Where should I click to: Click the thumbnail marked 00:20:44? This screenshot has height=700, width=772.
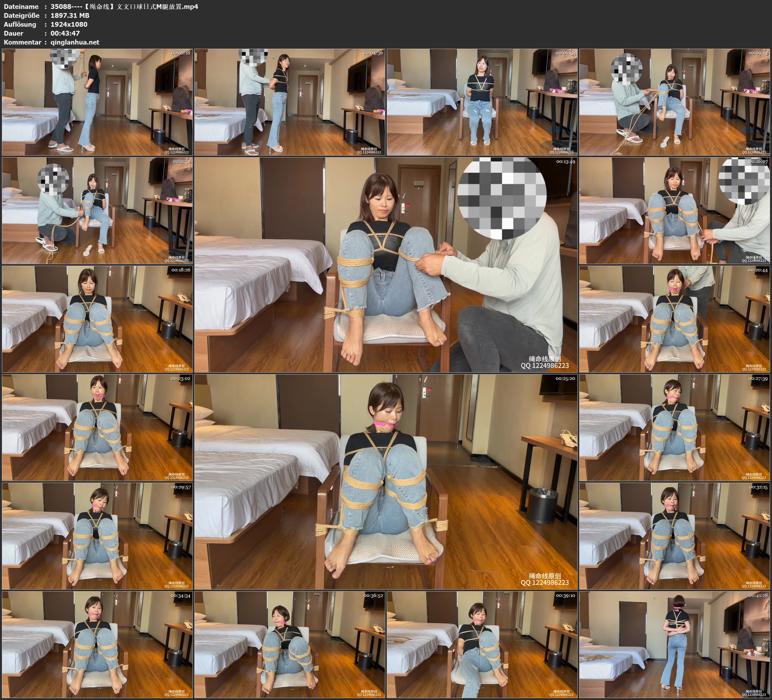click(675, 319)
